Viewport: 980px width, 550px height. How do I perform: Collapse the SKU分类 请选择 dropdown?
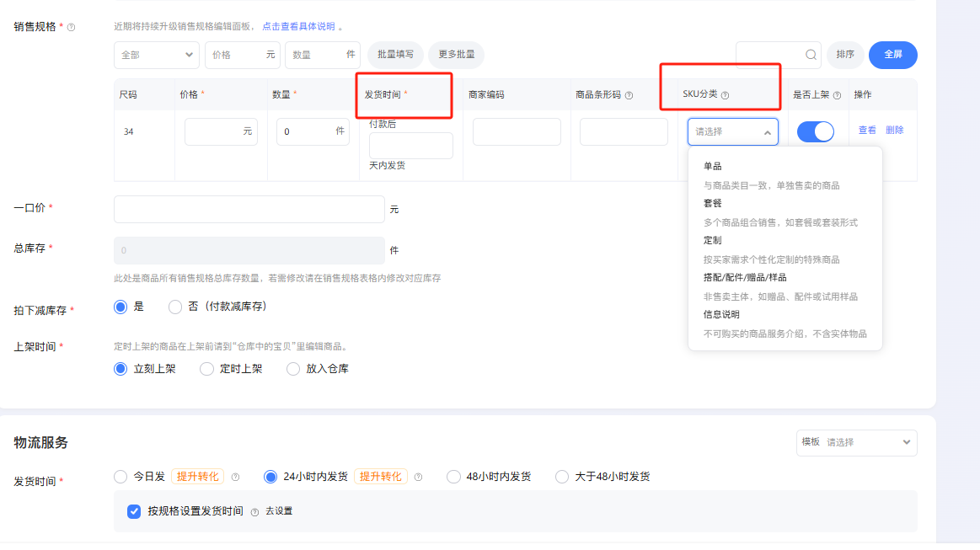pos(733,132)
